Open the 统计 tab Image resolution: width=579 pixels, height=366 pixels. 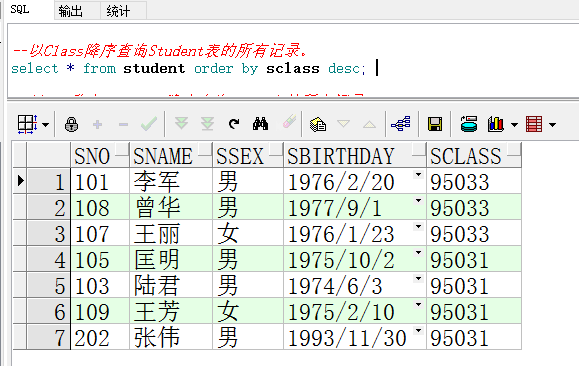click(118, 11)
